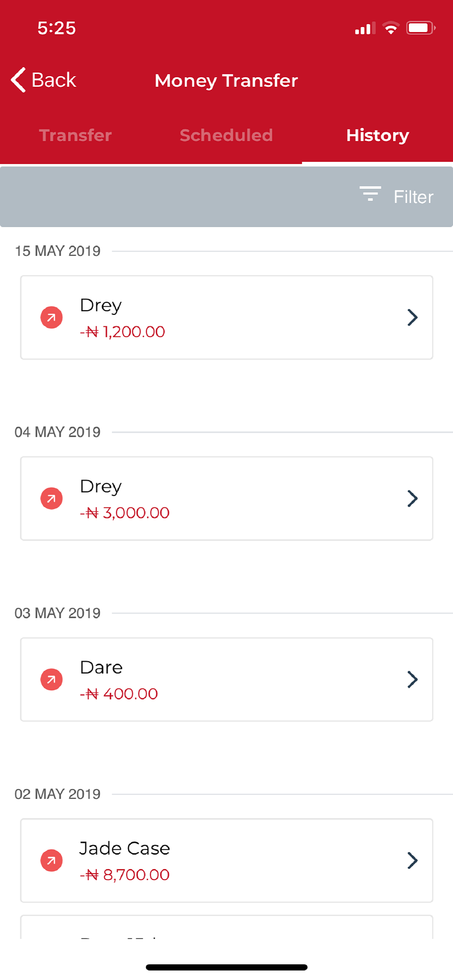Tap the Wi-Fi icon in status bar

click(x=391, y=28)
